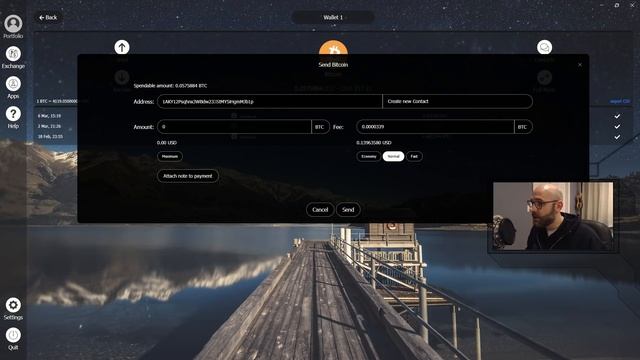
Task: Click the checkmark for the second transaction
Action: tap(617, 127)
